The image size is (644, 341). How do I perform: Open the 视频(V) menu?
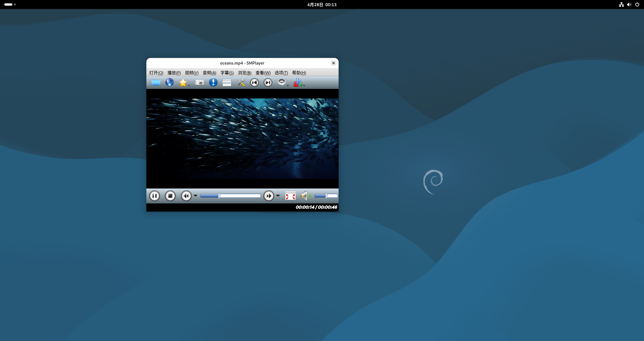(192, 73)
